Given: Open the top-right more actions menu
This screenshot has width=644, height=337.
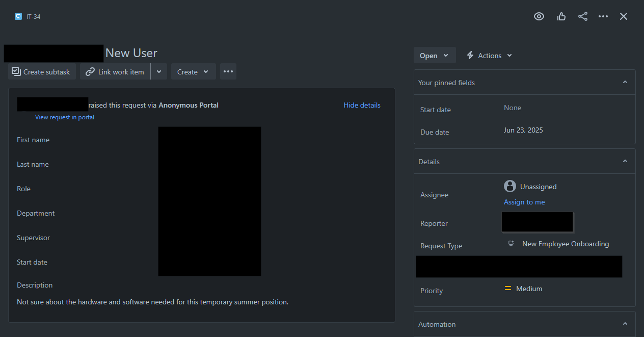Looking at the screenshot, I should point(603,16).
